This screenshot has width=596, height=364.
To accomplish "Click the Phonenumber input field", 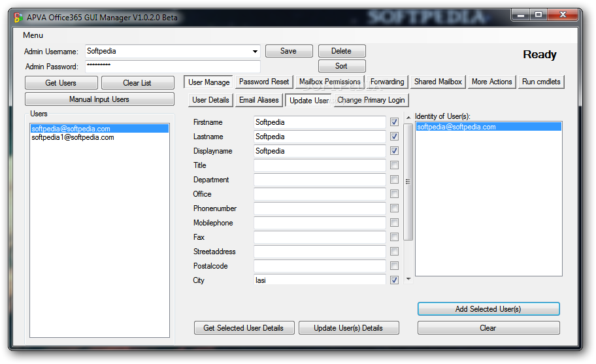I will pos(320,208).
